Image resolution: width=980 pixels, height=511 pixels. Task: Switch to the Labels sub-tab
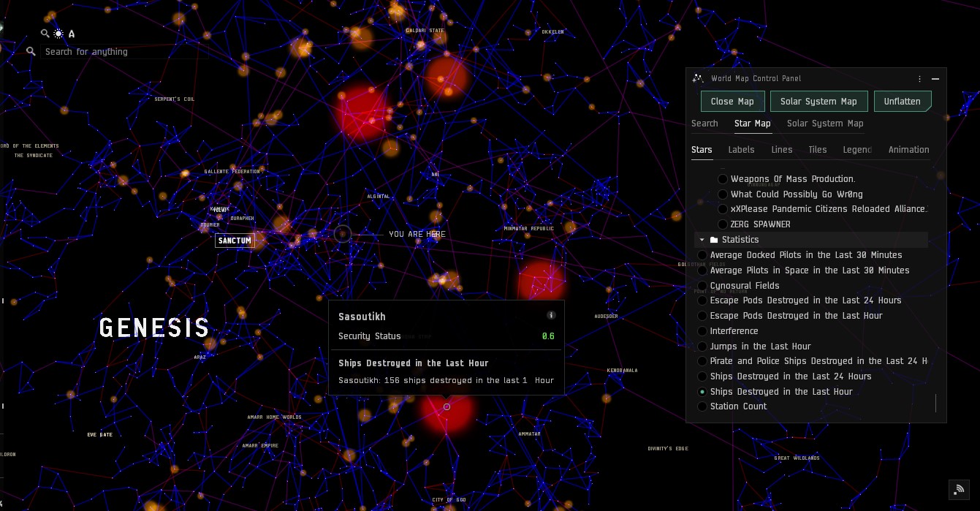pos(741,150)
